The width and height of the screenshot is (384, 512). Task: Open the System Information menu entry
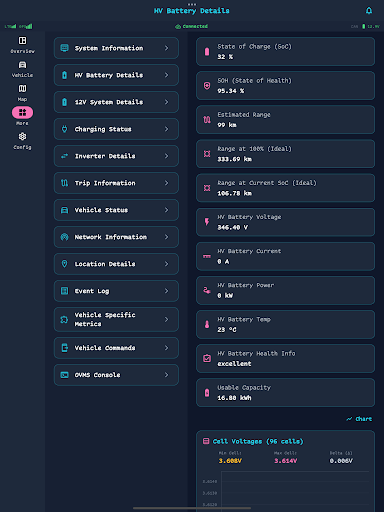tap(116, 48)
